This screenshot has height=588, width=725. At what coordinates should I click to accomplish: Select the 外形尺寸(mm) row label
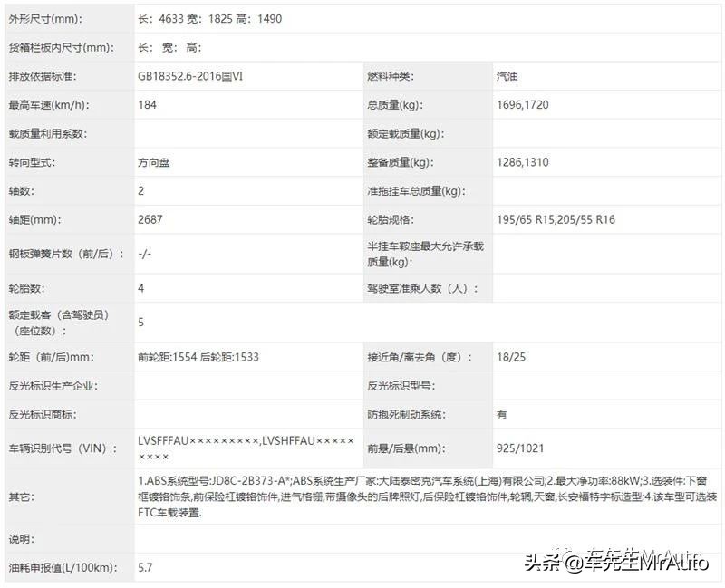[x=45, y=17]
